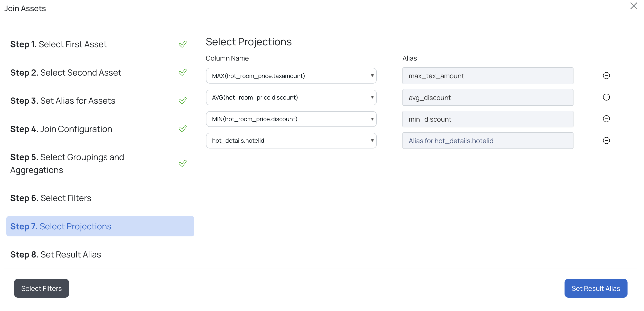Click the green checkmark beside Step 1
The width and height of the screenshot is (644, 311).
click(x=183, y=44)
